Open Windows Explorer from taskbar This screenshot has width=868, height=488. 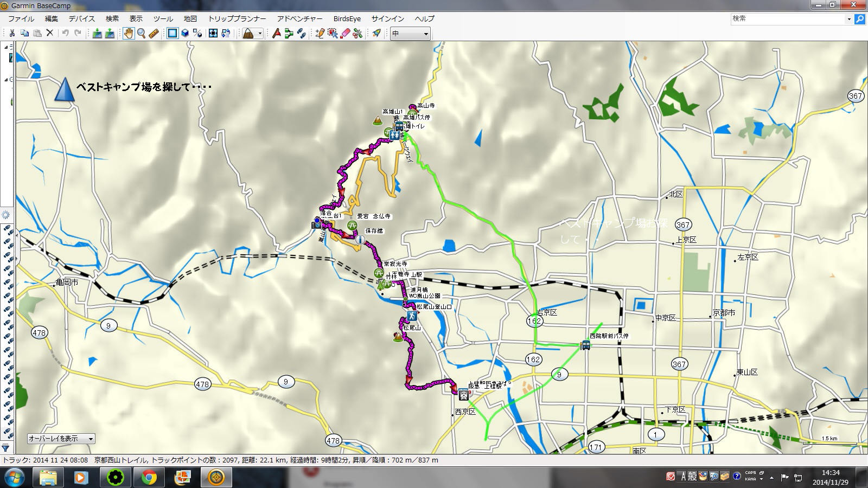(x=48, y=477)
